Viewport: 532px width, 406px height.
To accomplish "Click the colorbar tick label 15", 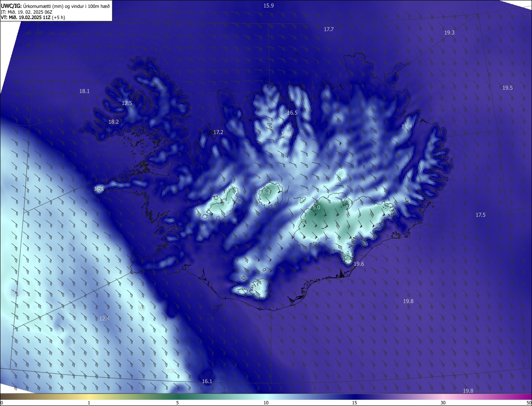I will 355,403.
